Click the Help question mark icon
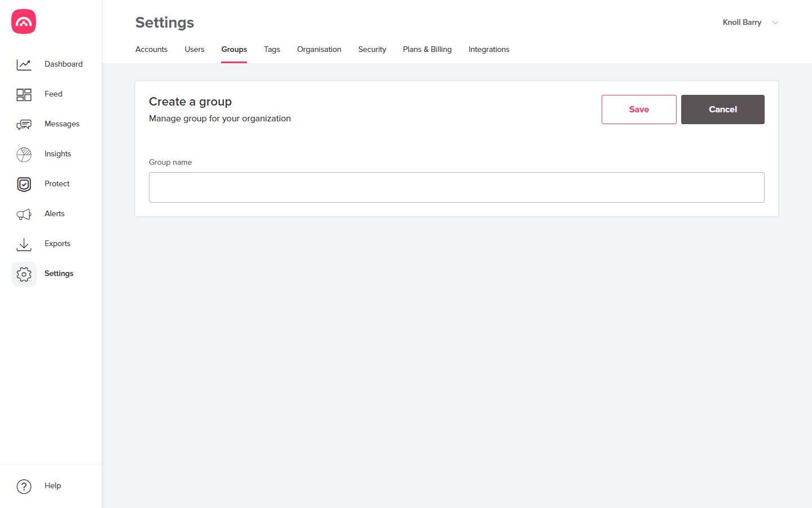 tap(24, 486)
